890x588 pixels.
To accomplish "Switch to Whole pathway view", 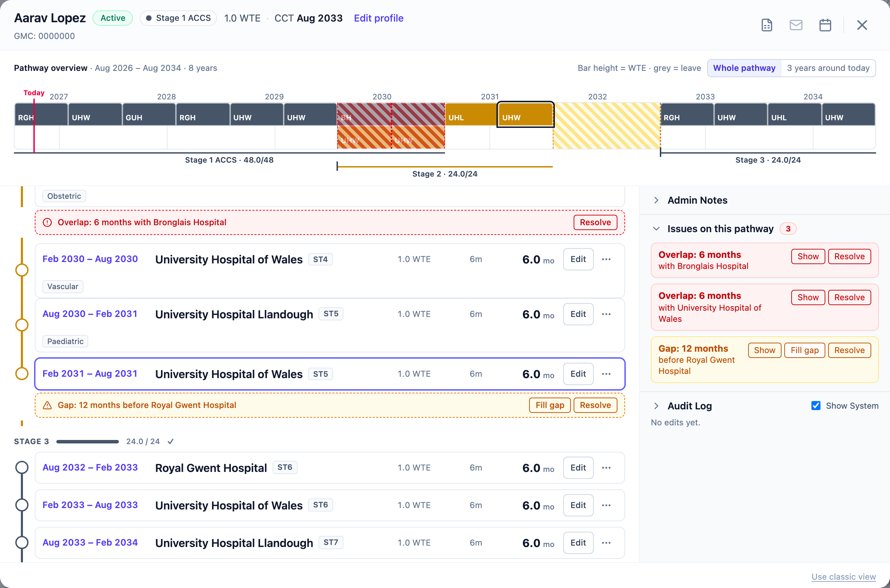I will 744,68.
